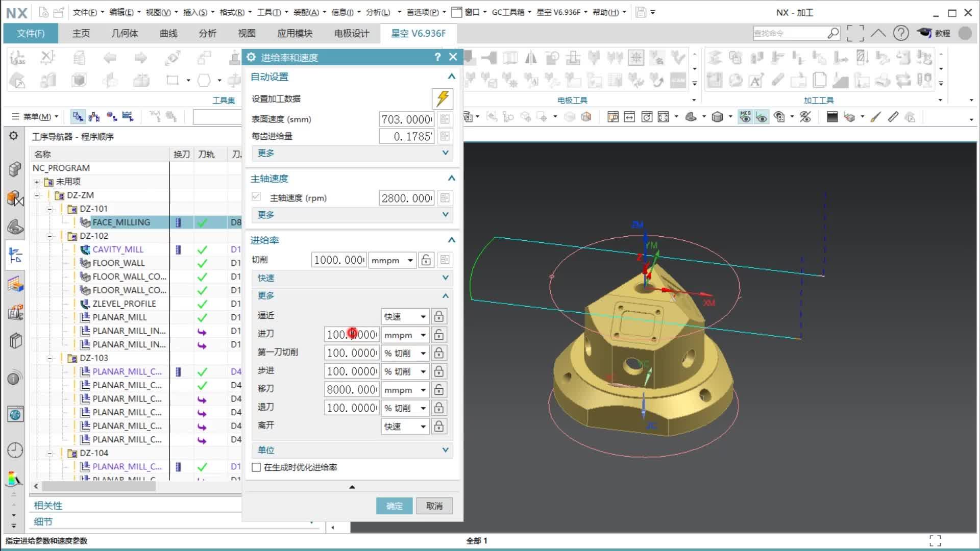Open the Approach (逼近) 快速 dropdown
The height and width of the screenshot is (551, 980).
tap(405, 316)
